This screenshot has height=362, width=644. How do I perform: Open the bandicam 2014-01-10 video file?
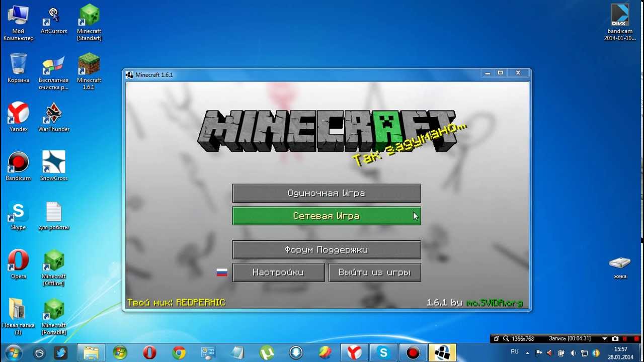pyautogui.click(x=620, y=23)
